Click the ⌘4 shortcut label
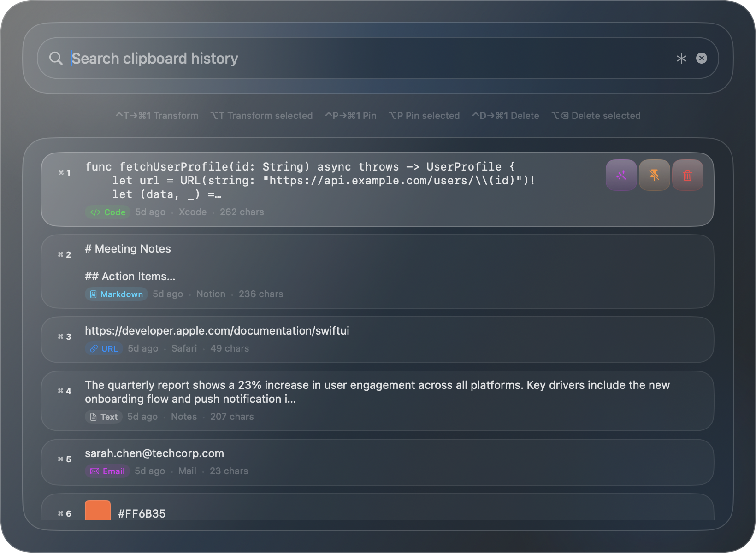The width and height of the screenshot is (756, 553). click(x=65, y=391)
